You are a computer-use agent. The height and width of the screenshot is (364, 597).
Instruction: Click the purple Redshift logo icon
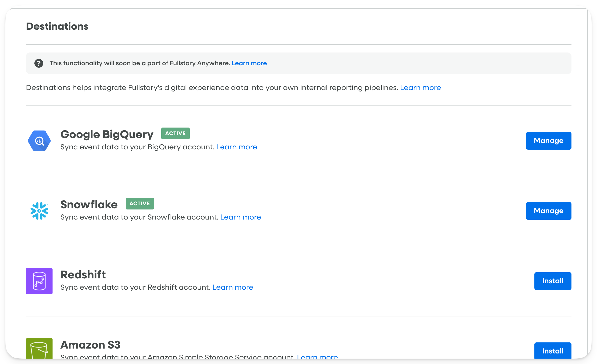coord(39,281)
